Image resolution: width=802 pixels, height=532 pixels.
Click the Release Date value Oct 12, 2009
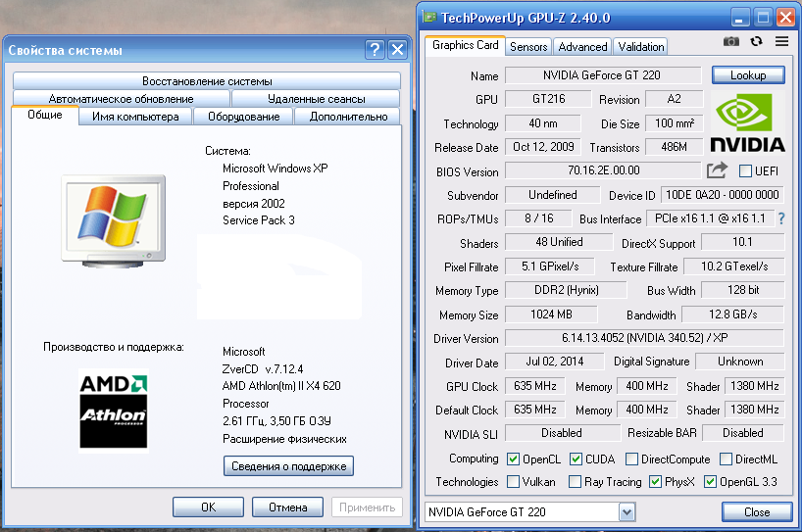(543, 147)
